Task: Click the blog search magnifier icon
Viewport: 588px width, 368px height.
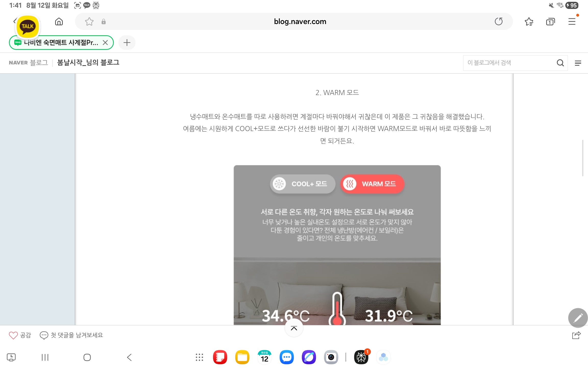Action: point(560,63)
